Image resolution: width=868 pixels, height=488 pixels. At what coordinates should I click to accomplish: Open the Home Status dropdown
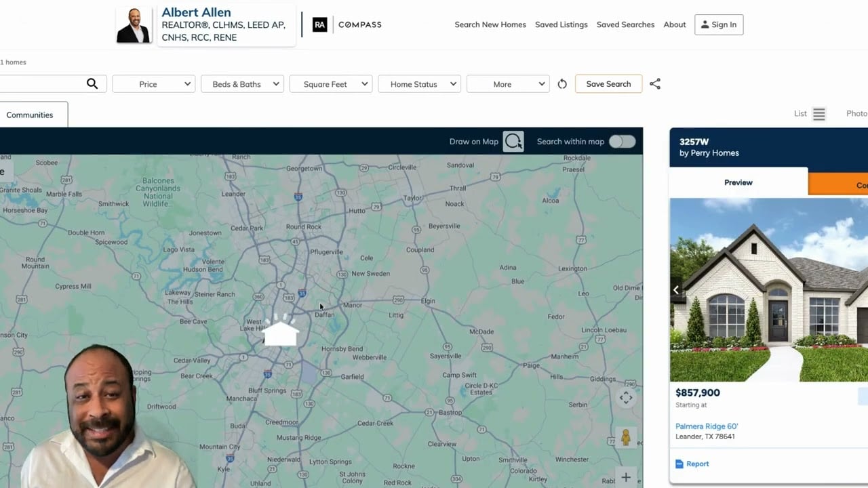[419, 84]
